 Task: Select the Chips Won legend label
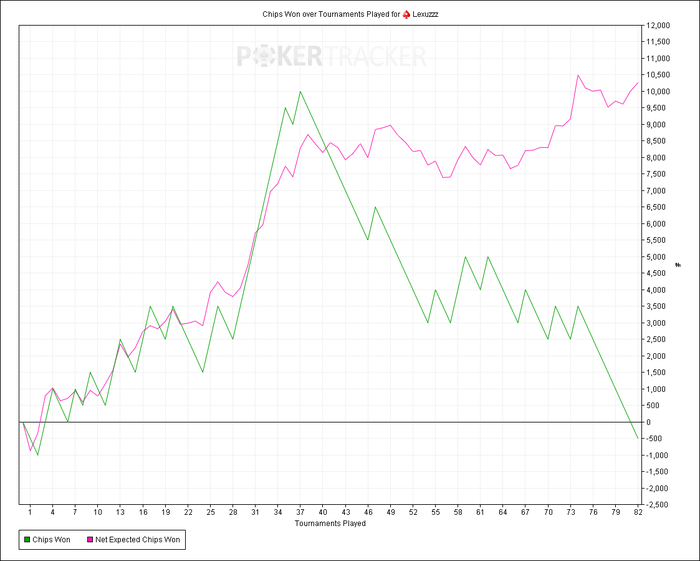(51, 540)
